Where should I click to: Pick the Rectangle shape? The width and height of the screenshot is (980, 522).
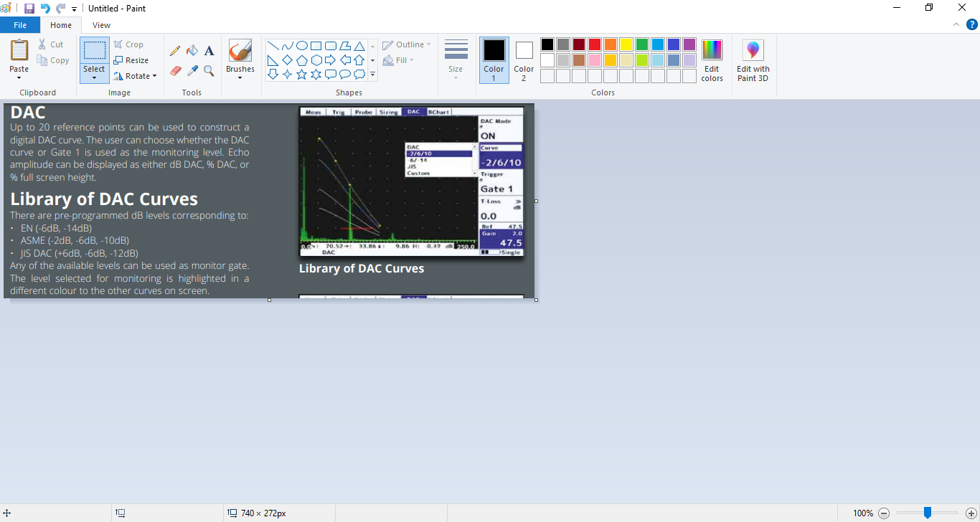(x=316, y=45)
